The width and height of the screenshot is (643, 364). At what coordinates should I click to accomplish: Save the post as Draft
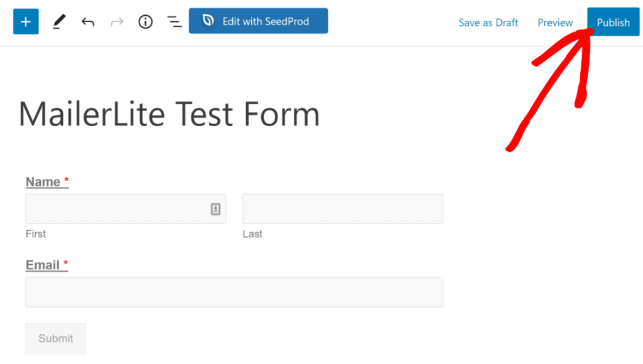489,22
